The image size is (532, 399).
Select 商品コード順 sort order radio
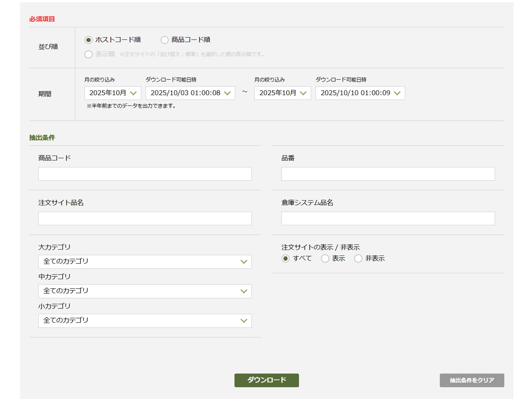click(x=164, y=40)
